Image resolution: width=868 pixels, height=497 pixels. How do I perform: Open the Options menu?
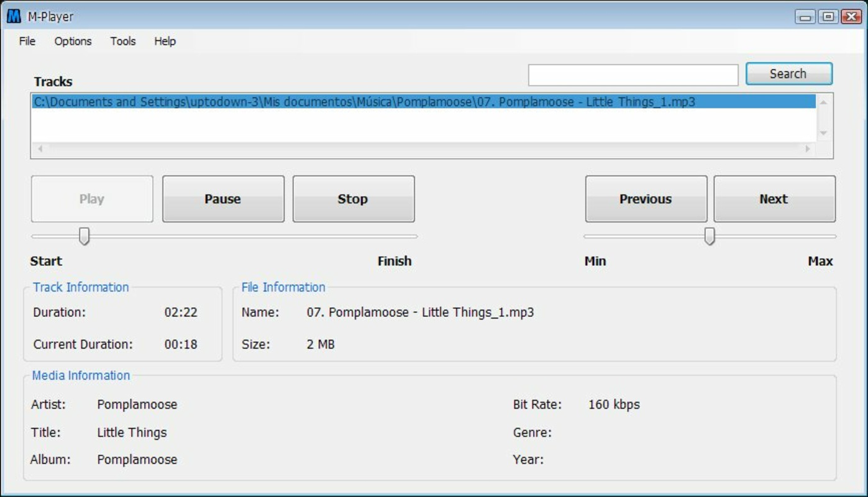[x=73, y=41]
